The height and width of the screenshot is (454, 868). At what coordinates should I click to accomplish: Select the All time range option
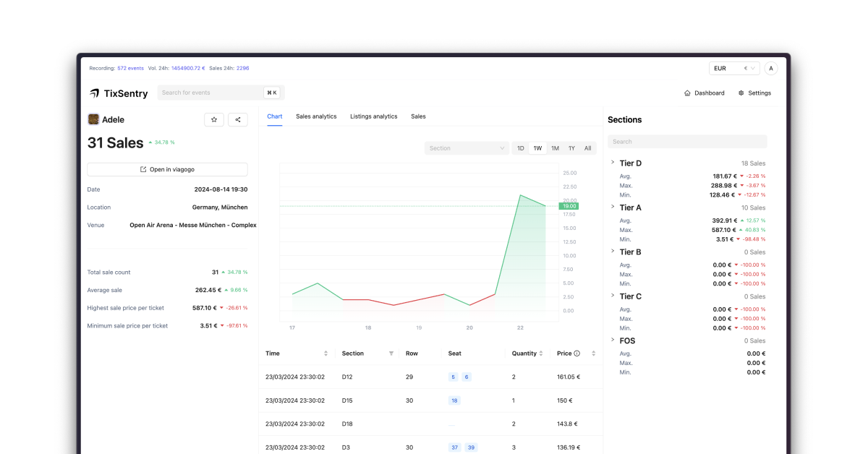point(587,148)
